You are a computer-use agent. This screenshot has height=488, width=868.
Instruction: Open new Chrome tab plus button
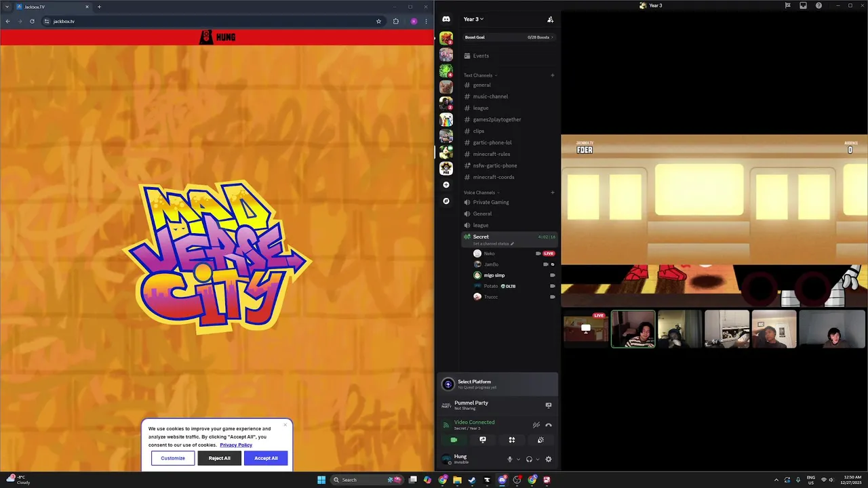(99, 7)
